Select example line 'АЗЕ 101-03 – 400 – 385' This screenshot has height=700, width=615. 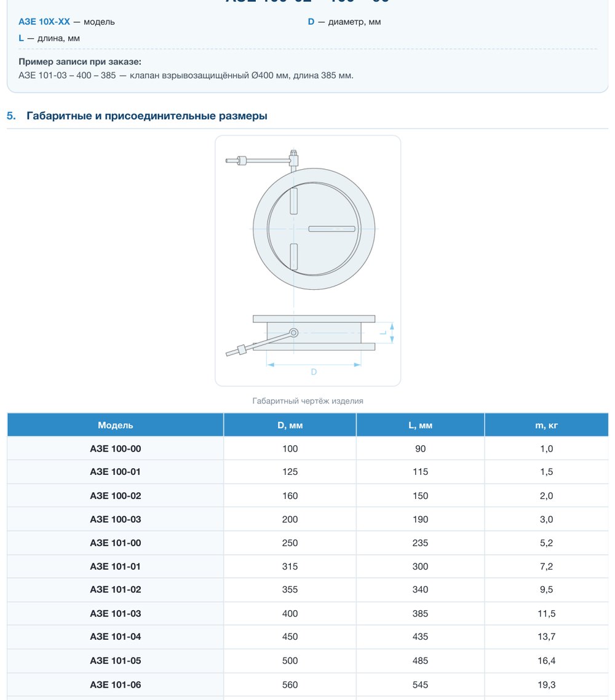click(x=67, y=76)
